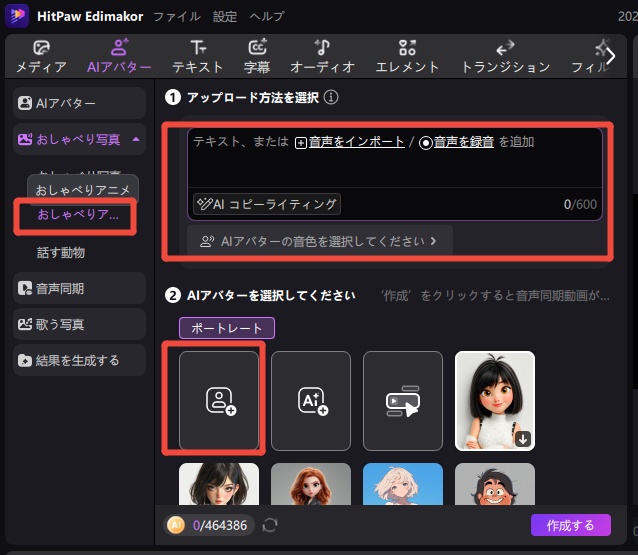Click the upload portrait avatar tile
638x555 pixels.
[219, 401]
